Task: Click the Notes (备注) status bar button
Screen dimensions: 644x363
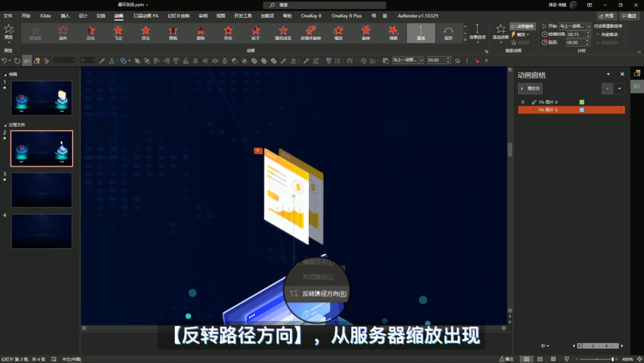Action: [x=506, y=359]
